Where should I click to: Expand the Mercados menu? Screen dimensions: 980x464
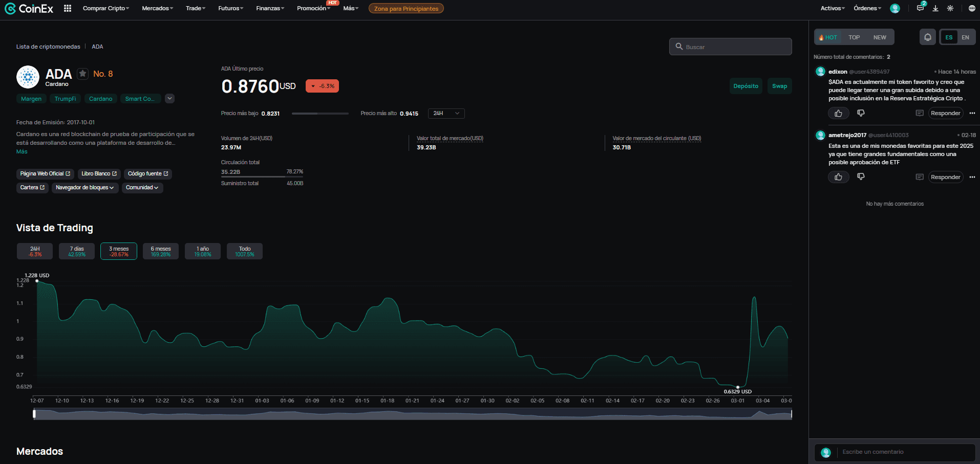tap(158, 8)
